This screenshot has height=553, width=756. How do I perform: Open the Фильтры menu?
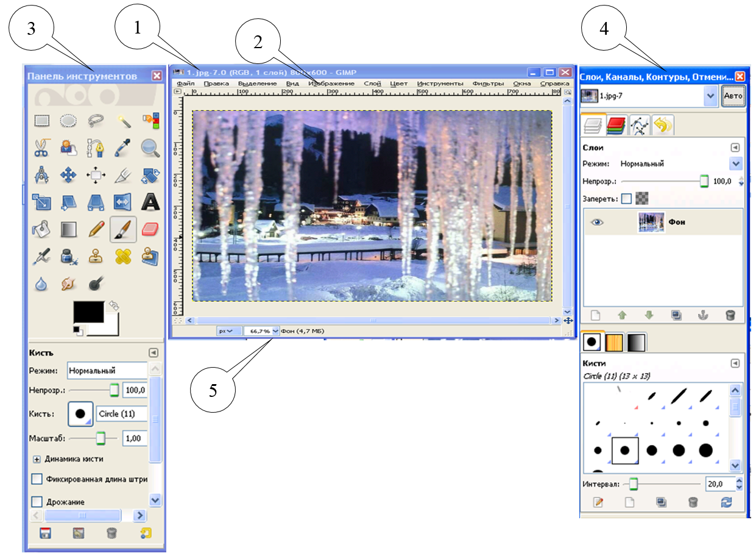490,83
